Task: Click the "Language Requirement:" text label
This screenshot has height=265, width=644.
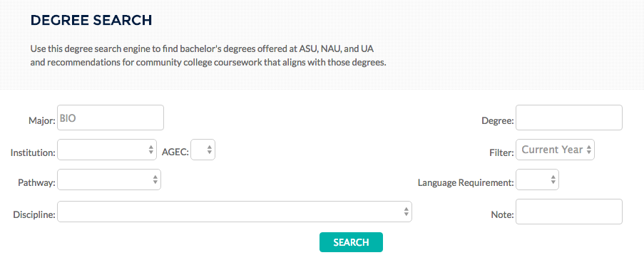Action: pos(466,182)
